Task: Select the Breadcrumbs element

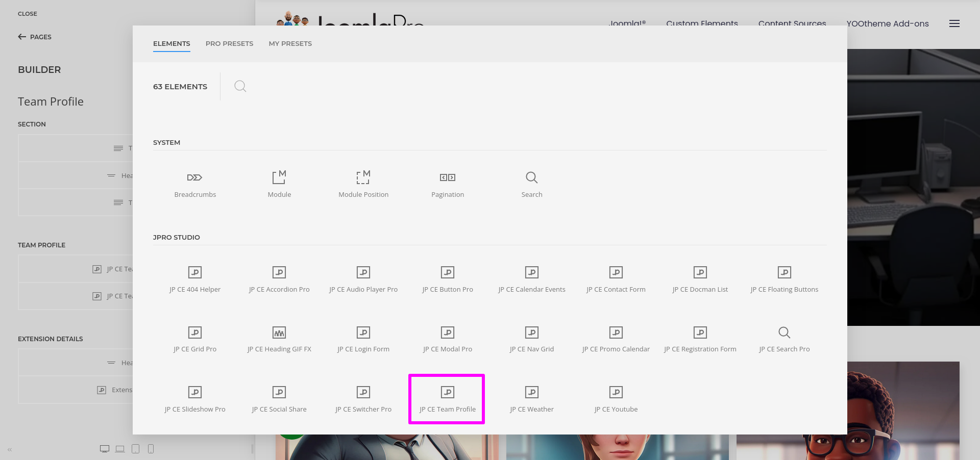Action: pos(194,184)
